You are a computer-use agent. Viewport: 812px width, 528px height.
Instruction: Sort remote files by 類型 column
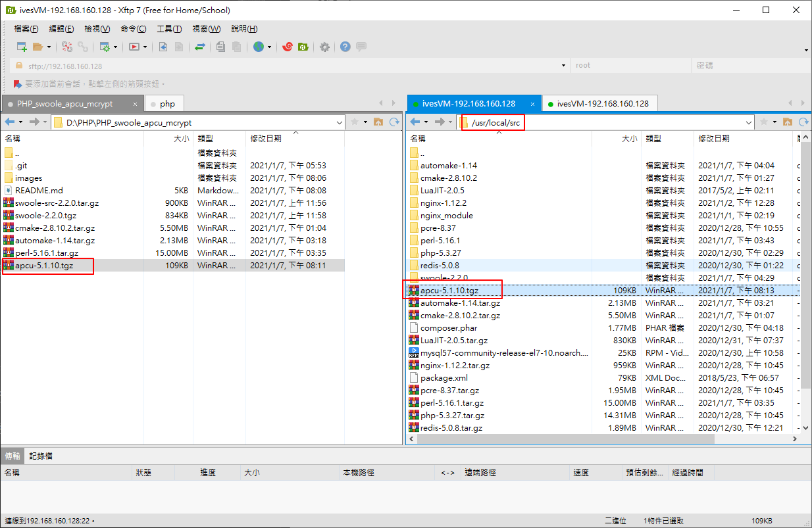tap(667, 139)
